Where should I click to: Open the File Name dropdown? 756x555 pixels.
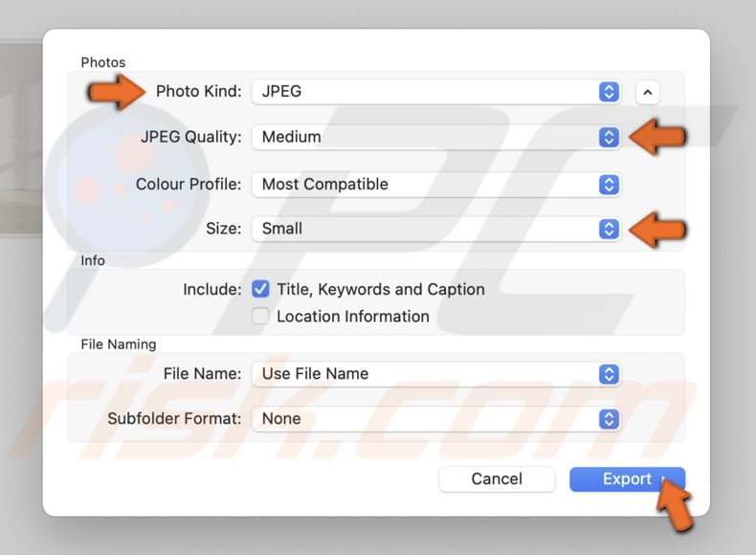tap(436, 374)
